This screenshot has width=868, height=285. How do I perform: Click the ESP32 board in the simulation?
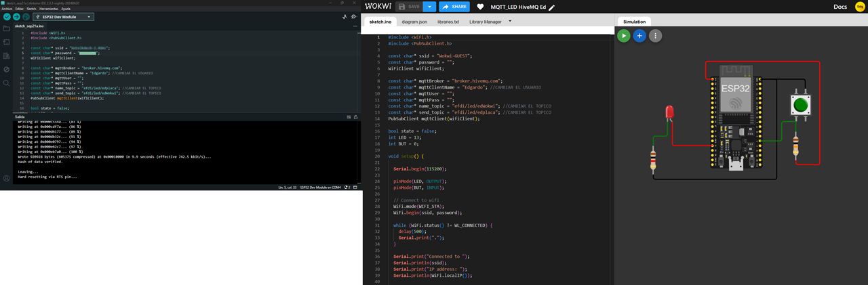[735, 118]
